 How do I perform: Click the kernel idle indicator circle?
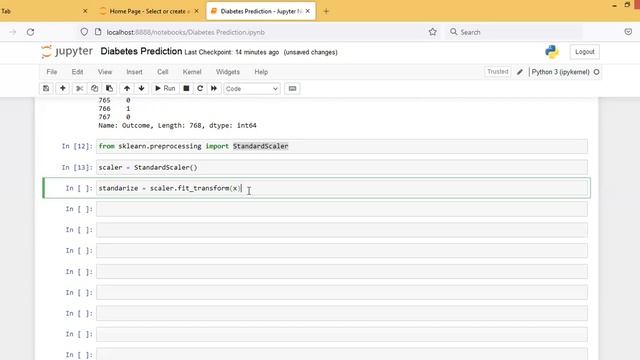[x=596, y=72]
